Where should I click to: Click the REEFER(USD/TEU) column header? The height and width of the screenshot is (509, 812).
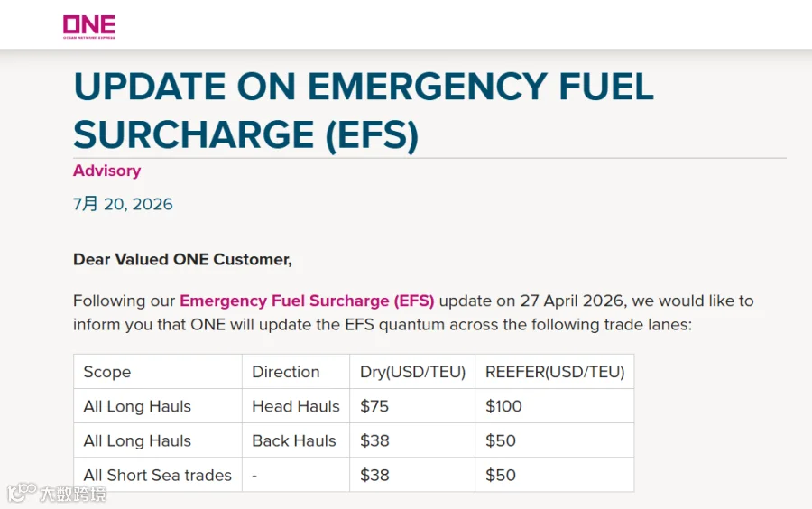coord(555,372)
